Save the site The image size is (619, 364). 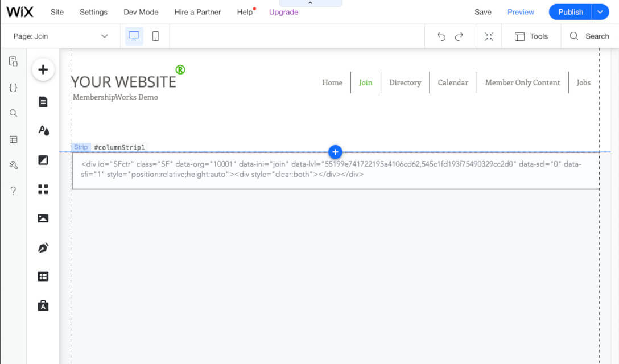(483, 11)
